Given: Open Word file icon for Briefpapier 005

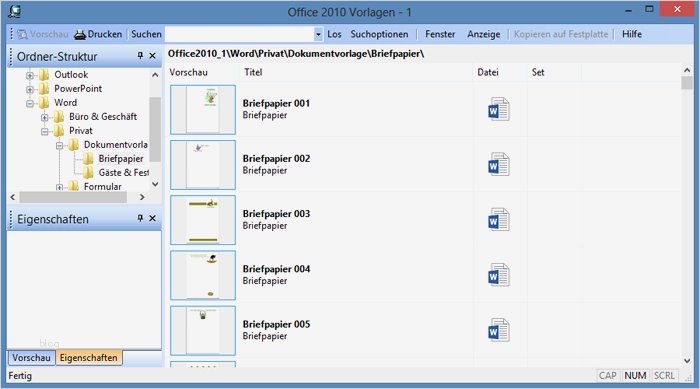Looking at the screenshot, I should [x=499, y=330].
